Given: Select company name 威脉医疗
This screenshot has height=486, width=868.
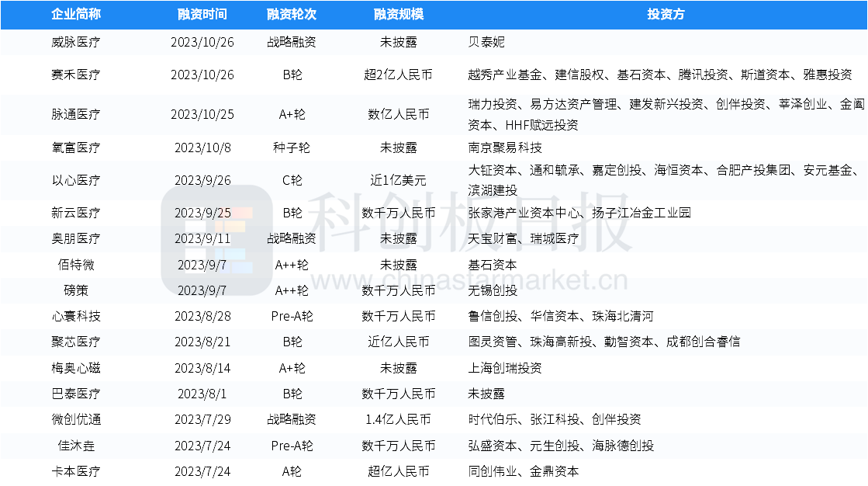Looking at the screenshot, I should pyautogui.click(x=76, y=42).
